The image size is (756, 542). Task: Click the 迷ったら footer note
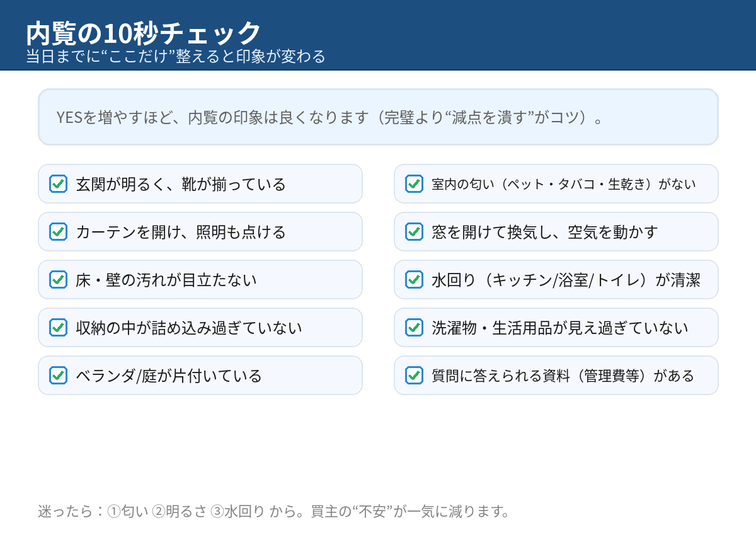point(273,511)
